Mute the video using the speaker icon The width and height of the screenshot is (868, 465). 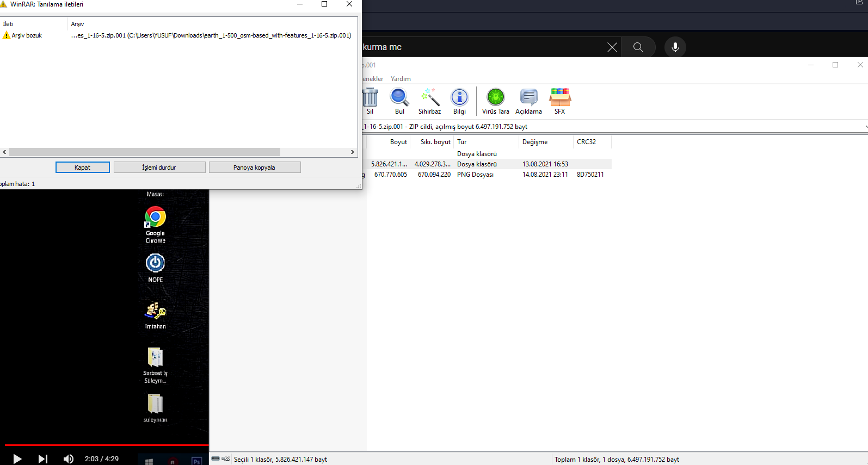click(x=68, y=459)
